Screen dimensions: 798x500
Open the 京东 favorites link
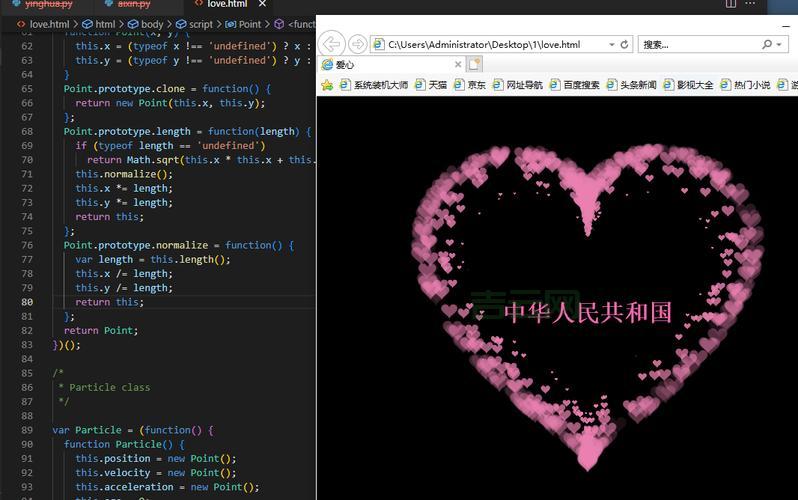coord(476,85)
